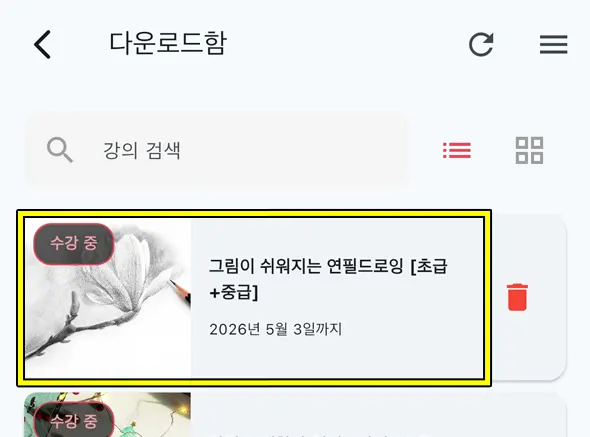The width and height of the screenshot is (590, 437).
Task: Tap 수강 중 badge on the magnolia course
Action: (x=74, y=244)
